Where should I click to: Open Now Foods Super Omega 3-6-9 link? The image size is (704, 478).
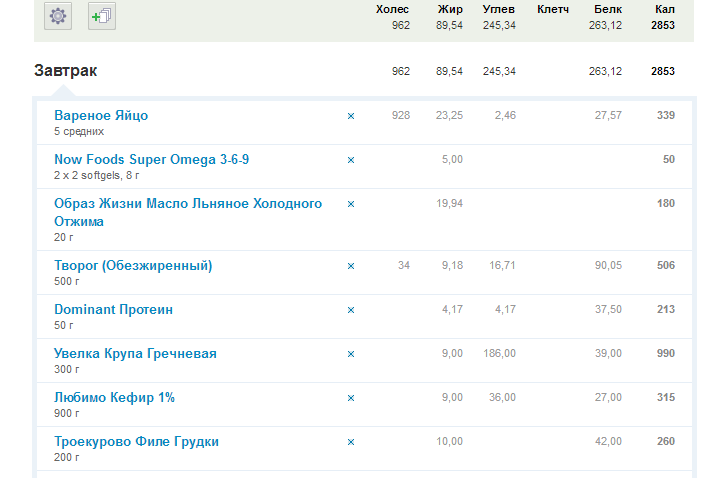tap(151, 159)
